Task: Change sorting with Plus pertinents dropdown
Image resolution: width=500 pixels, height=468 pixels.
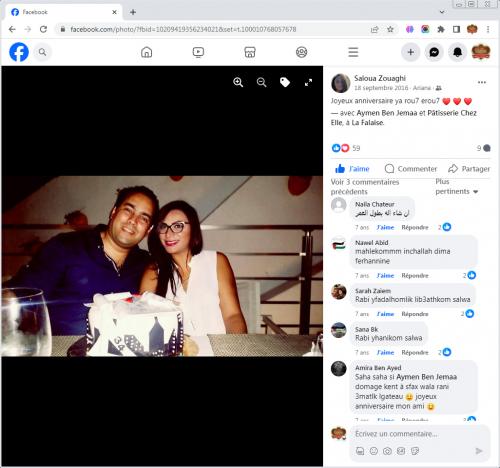Action: pos(457,186)
